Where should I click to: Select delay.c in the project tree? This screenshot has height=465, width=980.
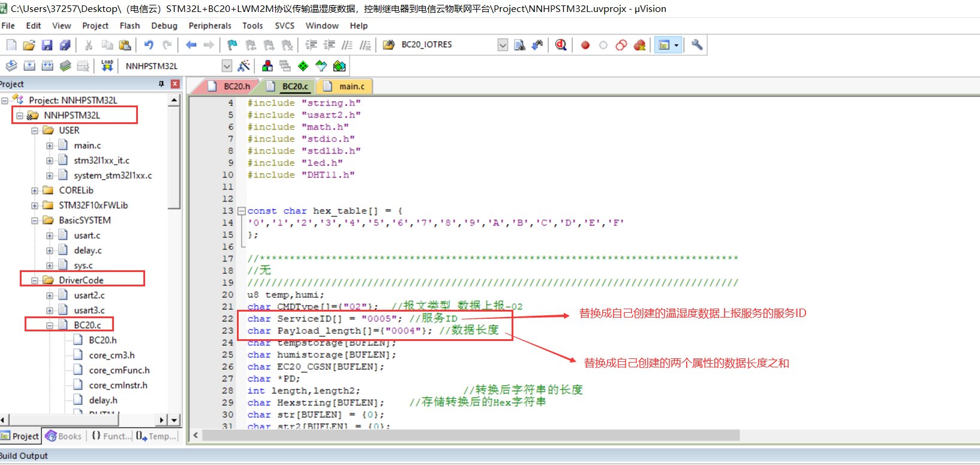coord(88,250)
